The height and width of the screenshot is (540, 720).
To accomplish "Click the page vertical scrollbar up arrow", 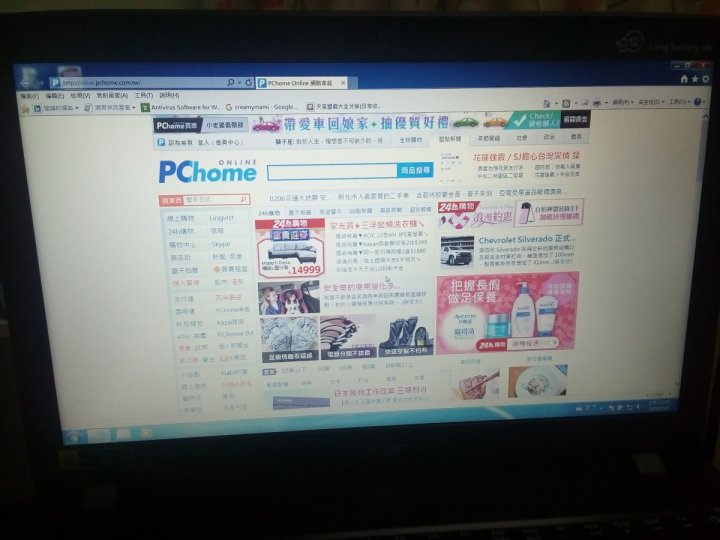I will click(x=704, y=118).
